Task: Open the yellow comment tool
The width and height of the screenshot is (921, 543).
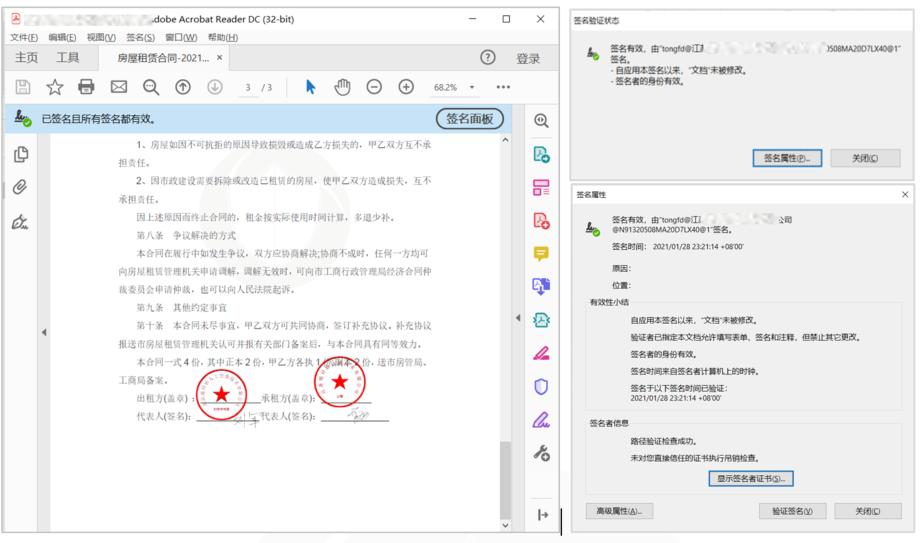Action: (x=542, y=254)
